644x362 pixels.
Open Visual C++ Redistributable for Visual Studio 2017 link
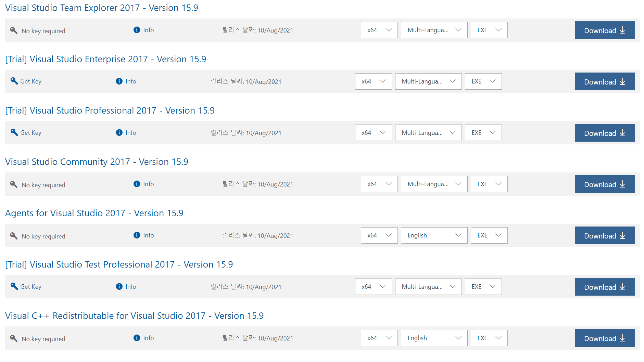(134, 316)
